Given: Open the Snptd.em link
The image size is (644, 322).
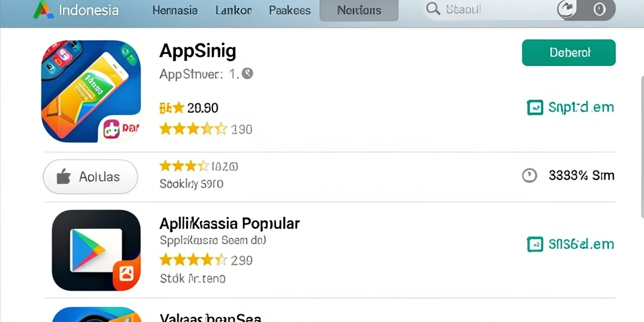Looking at the screenshot, I should tap(581, 107).
